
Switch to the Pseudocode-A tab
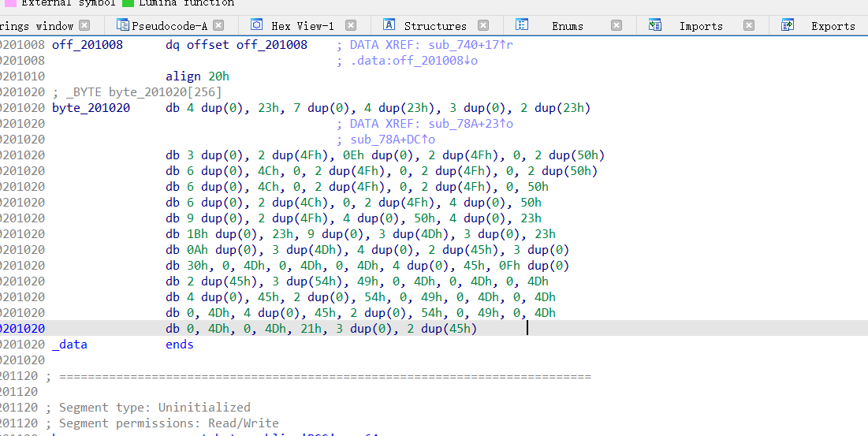169,25
